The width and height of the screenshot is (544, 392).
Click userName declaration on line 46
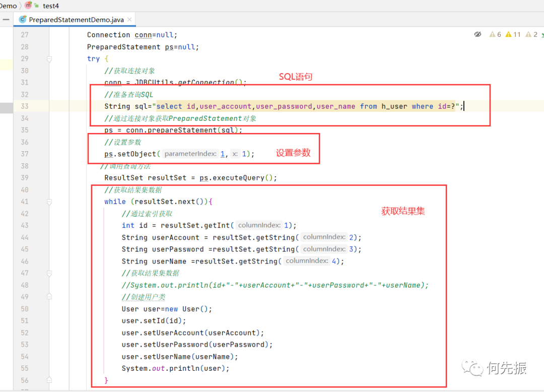click(233, 261)
